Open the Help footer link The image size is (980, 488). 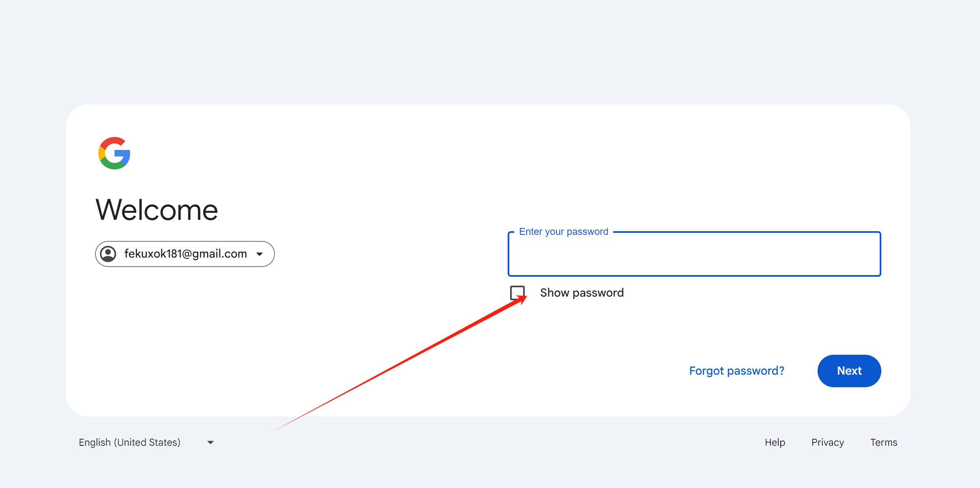click(774, 442)
